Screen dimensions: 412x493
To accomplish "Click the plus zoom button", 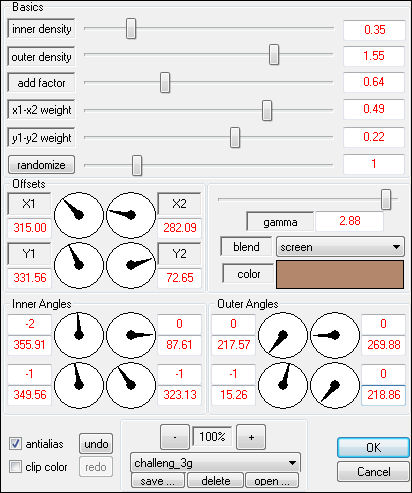I will pos(251,437).
